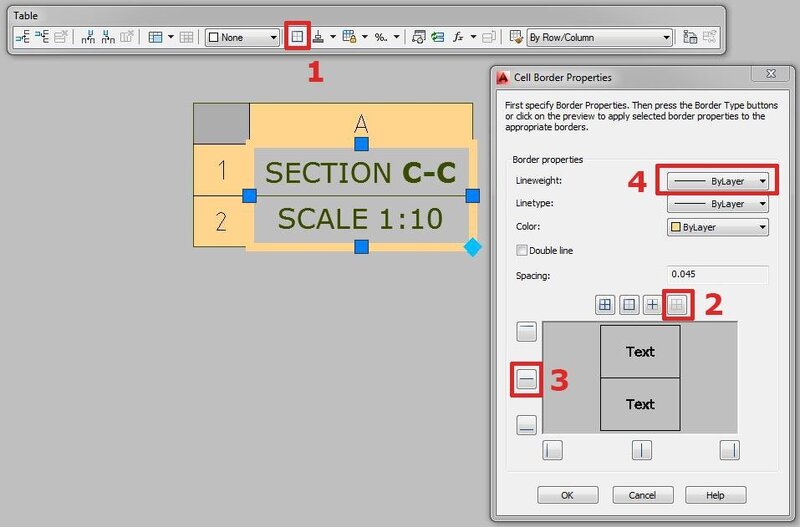Click the Spacing 0.045 field
The image size is (800, 527).
(717, 274)
